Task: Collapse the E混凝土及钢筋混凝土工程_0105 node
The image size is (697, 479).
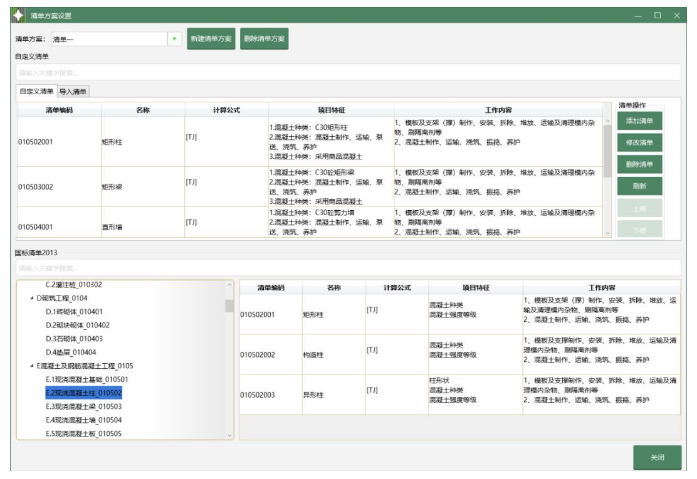Action: click(32, 366)
